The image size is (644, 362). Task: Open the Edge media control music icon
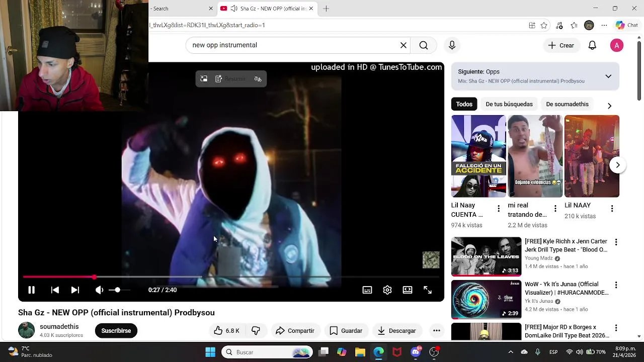coord(559,25)
